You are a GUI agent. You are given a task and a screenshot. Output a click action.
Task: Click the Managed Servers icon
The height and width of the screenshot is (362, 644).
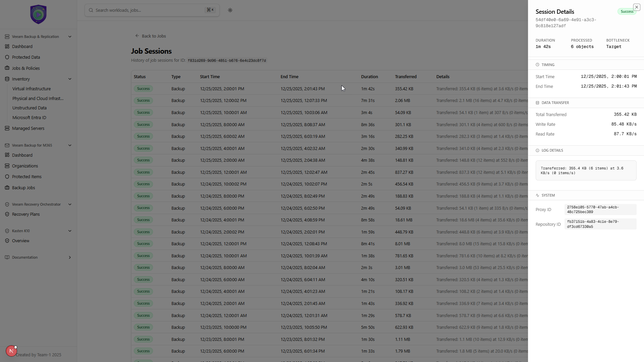point(7,128)
